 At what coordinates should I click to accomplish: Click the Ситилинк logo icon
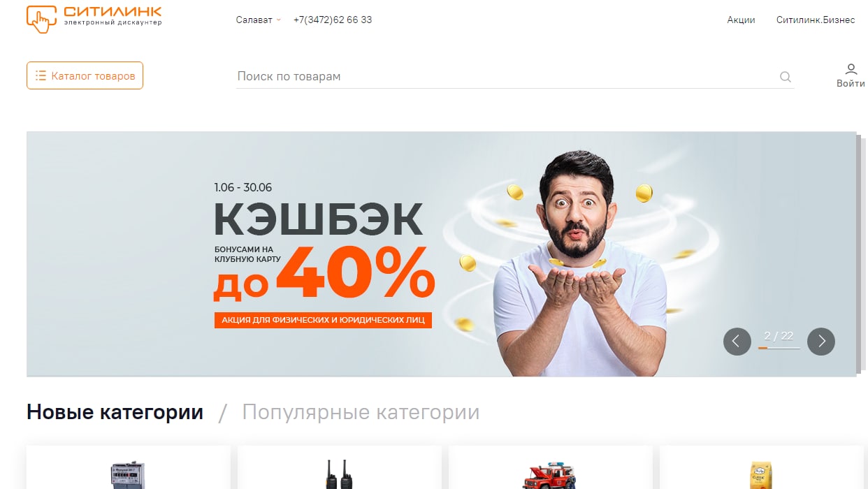(41, 19)
